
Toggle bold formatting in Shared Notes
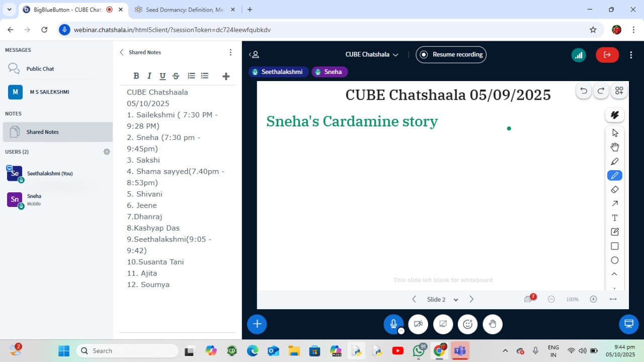pyautogui.click(x=136, y=76)
